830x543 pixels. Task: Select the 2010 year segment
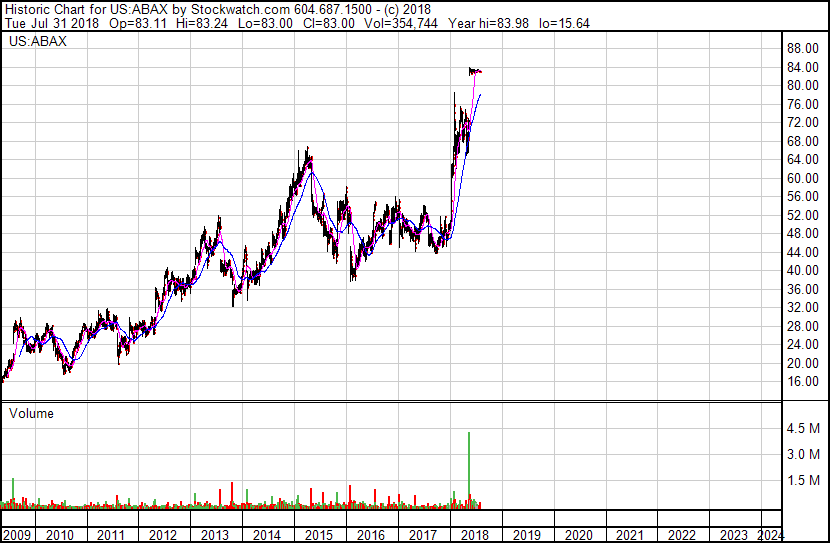coord(60,535)
